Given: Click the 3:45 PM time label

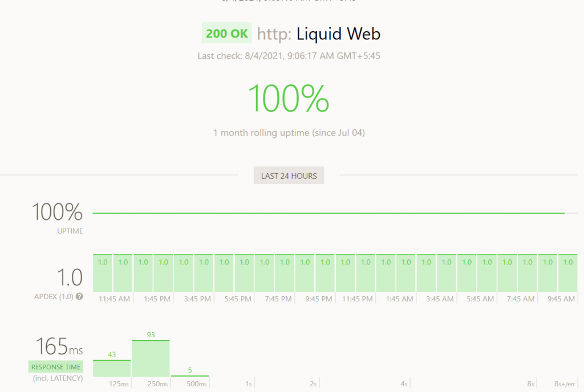Looking at the screenshot, I should 197,299.
